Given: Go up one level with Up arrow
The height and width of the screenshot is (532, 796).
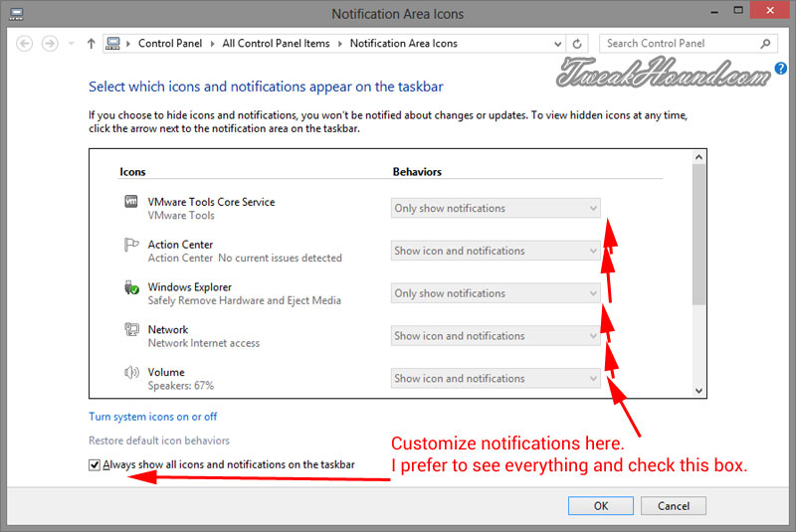Looking at the screenshot, I should point(91,44).
